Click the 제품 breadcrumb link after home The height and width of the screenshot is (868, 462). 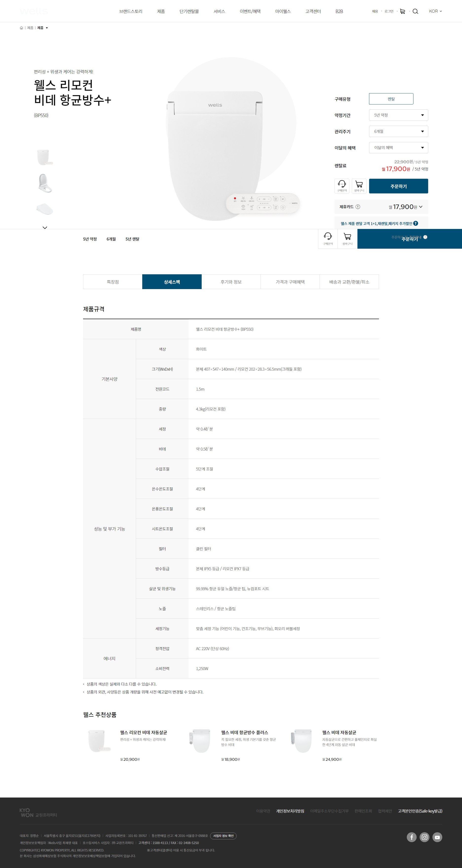30,28
